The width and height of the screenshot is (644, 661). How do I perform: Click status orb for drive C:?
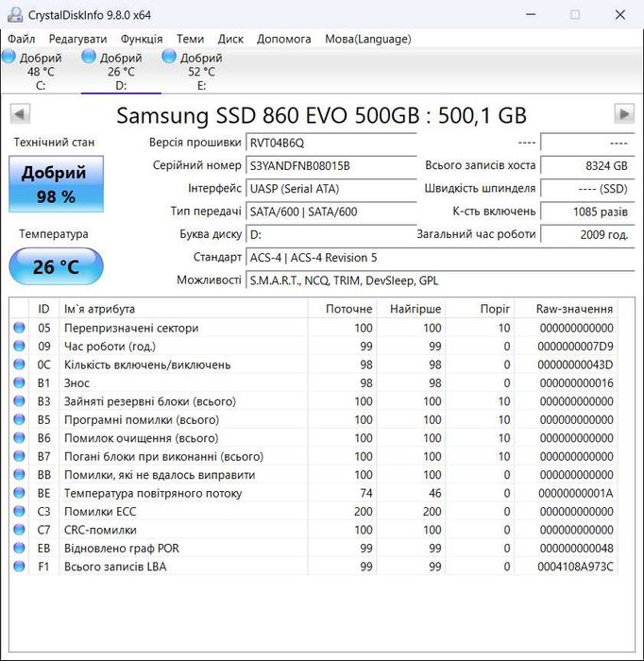pos(8,57)
